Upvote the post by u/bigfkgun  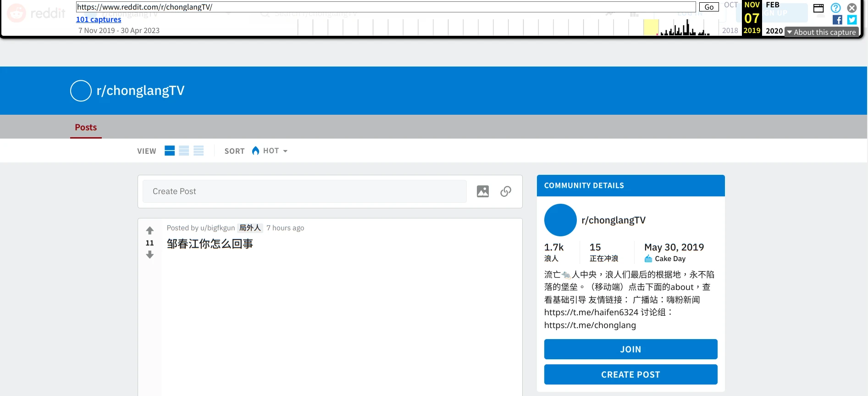pyautogui.click(x=149, y=230)
